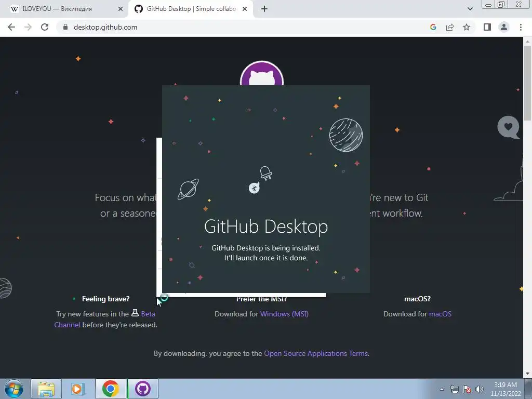
Task: Minimize the Chrome browser window
Action: pos(488,5)
